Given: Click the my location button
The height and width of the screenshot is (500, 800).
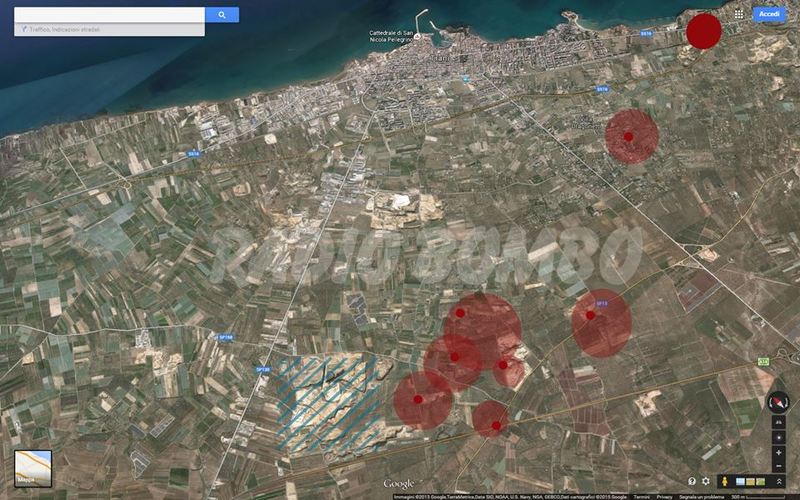Looking at the screenshot, I should pyautogui.click(x=779, y=437).
